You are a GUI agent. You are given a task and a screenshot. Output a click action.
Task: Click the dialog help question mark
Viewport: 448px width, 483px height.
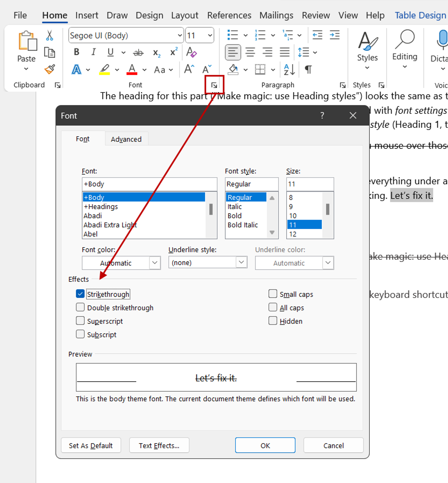pos(322,115)
